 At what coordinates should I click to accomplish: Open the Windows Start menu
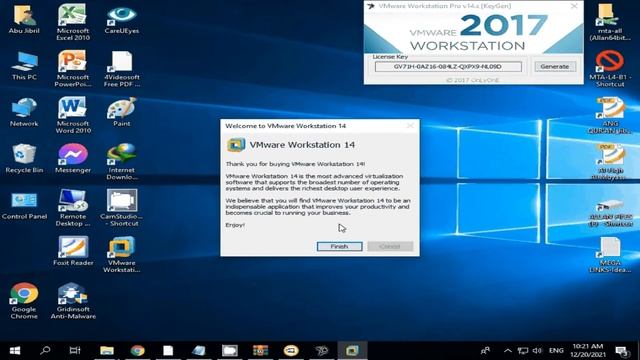[15, 351]
